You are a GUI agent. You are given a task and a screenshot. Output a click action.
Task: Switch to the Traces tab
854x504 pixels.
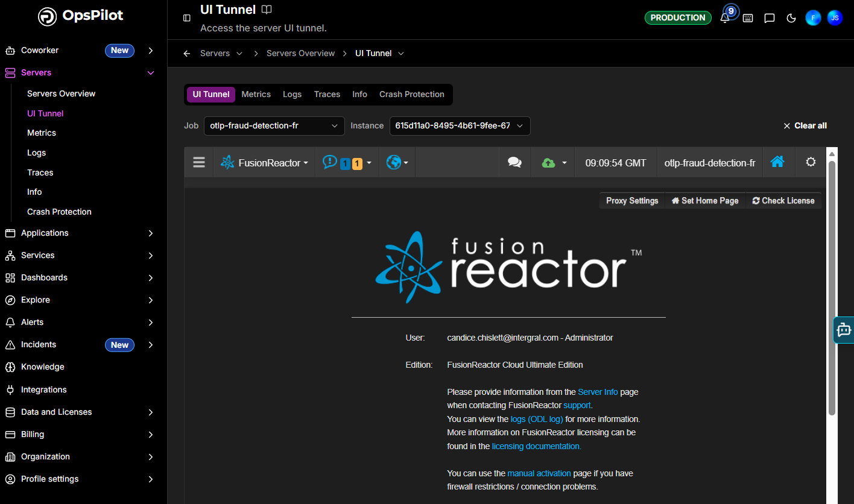tap(327, 95)
